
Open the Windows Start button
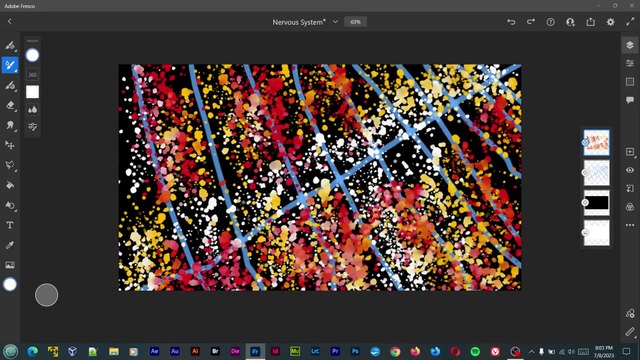pos(11,351)
